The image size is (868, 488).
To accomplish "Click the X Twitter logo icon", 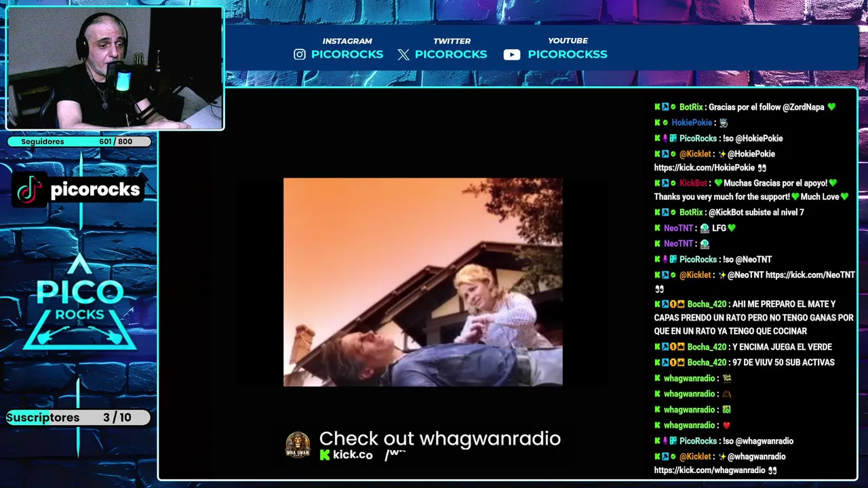I will coord(403,55).
